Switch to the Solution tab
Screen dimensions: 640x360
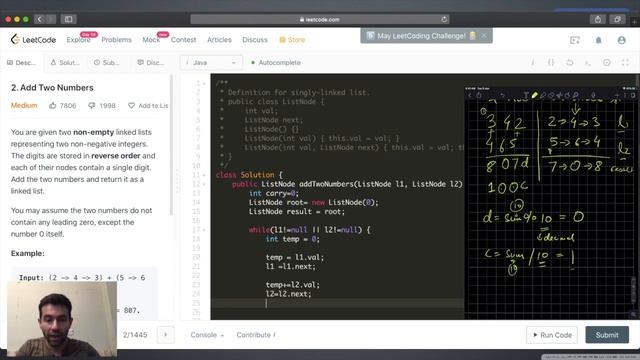(65, 62)
